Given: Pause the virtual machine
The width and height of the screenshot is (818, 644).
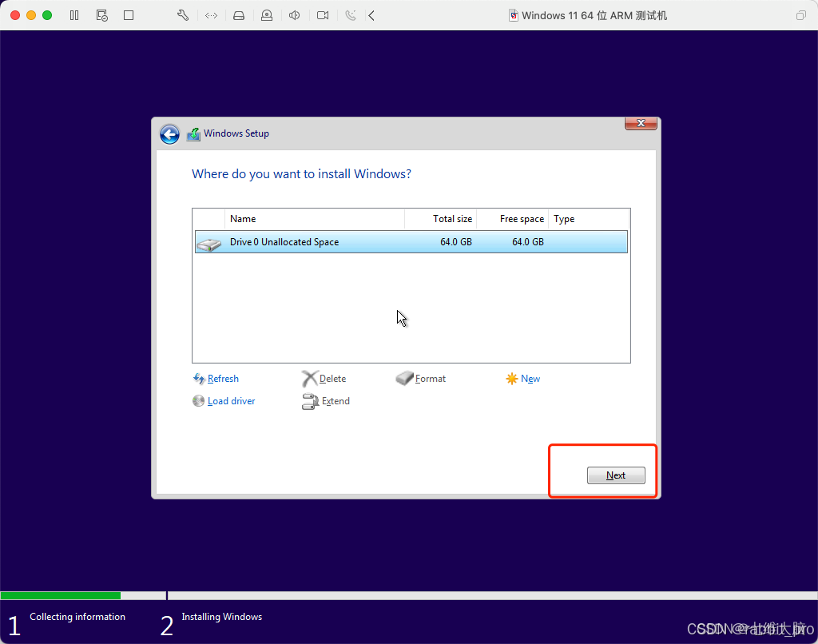Looking at the screenshot, I should 74,16.
